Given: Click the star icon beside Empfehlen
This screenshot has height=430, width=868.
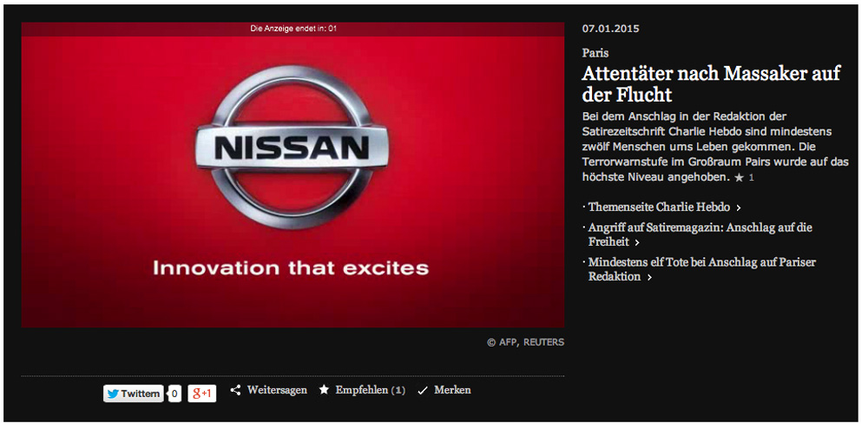Looking at the screenshot, I should point(324,390).
